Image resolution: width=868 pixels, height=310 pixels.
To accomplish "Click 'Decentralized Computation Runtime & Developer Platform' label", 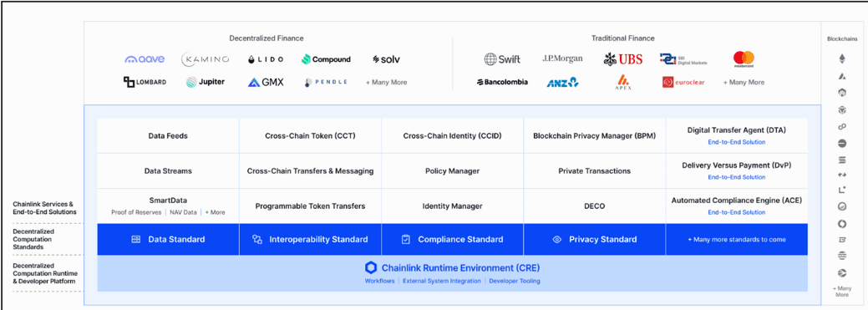I will tap(45, 273).
